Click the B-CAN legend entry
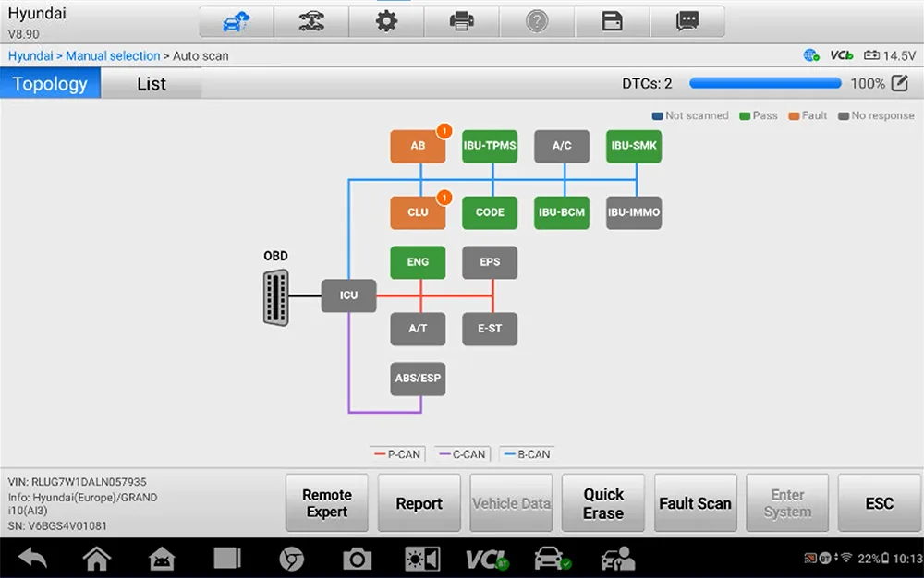924x578 pixels. click(528, 454)
